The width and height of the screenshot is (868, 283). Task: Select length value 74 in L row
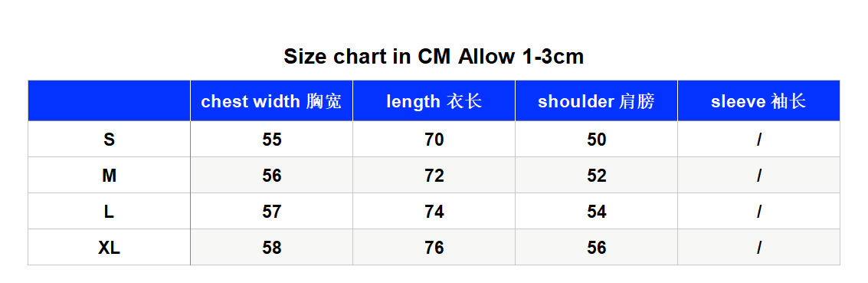[x=434, y=212]
